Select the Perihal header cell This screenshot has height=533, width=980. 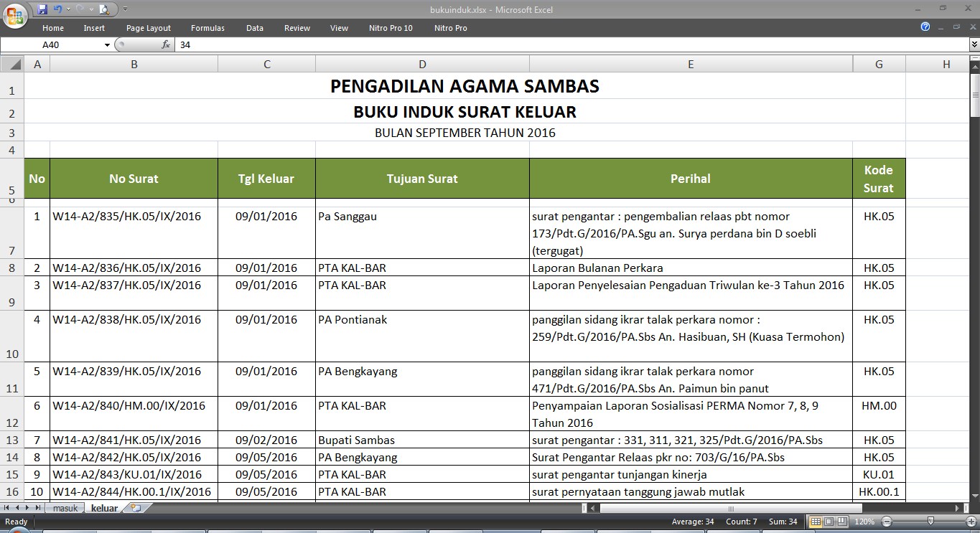[x=691, y=179]
